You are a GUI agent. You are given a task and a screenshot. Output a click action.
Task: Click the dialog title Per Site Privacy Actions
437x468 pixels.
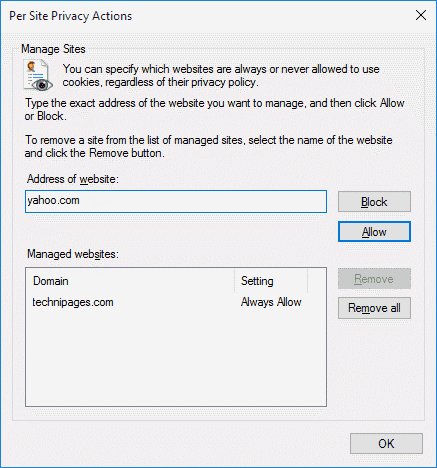coord(71,16)
